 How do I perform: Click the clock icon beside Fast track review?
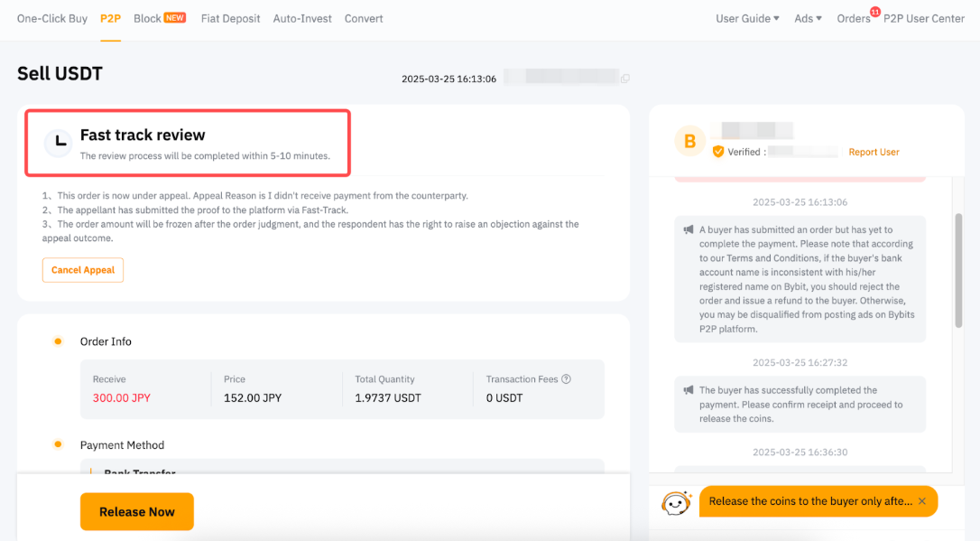pyautogui.click(x=59, y=142)
